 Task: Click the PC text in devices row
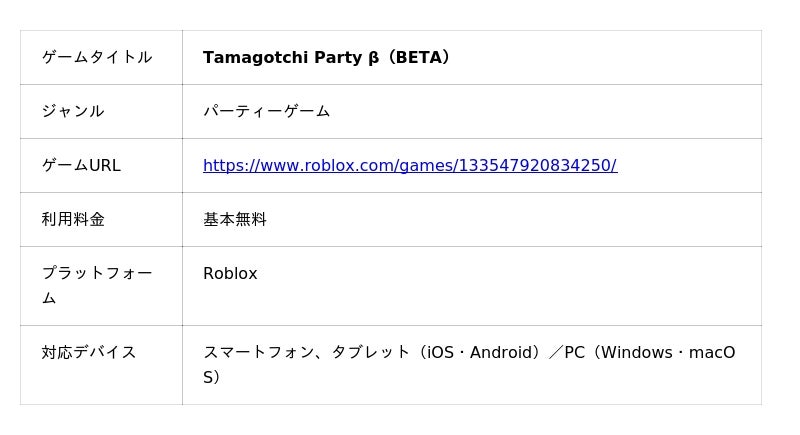pyautogui.click(x=574, y=353)
